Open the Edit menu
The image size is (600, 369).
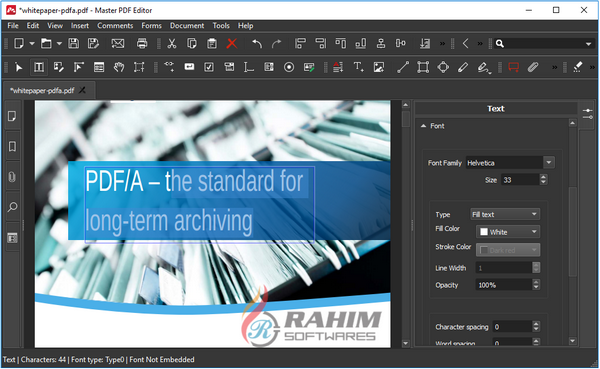point(33,26)
